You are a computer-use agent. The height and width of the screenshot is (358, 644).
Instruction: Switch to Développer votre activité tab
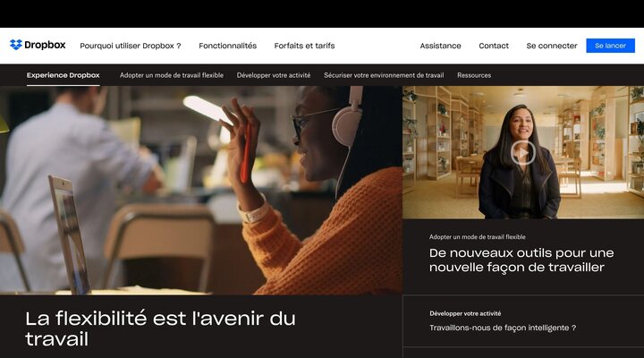coord(274,75)
